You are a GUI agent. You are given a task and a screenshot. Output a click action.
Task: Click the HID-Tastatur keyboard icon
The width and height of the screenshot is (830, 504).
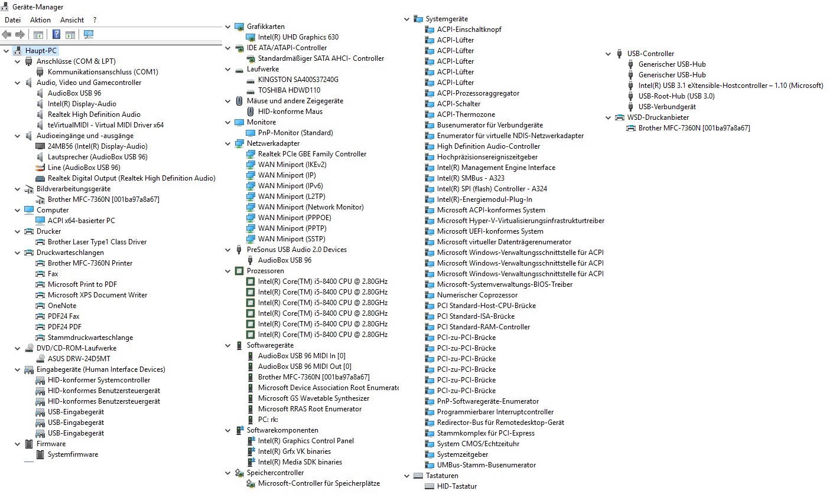[429, 486]
